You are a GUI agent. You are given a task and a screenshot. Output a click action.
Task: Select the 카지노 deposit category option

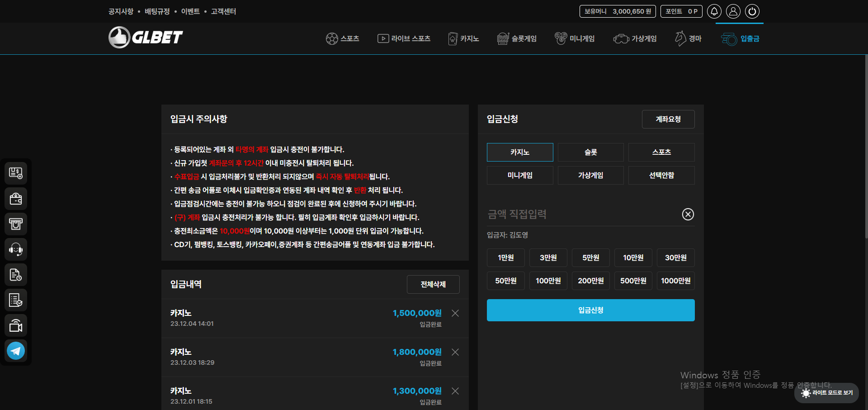pyautogui.click(x=520, y=153)
